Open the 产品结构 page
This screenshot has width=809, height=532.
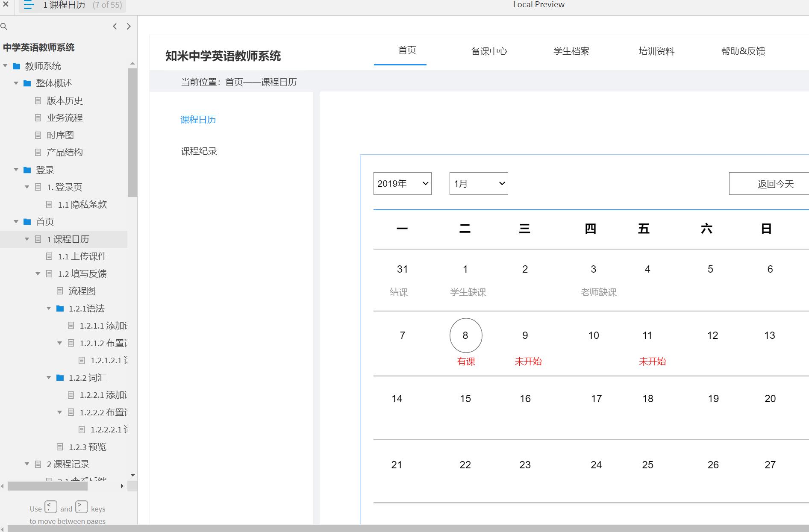[65, 153]
